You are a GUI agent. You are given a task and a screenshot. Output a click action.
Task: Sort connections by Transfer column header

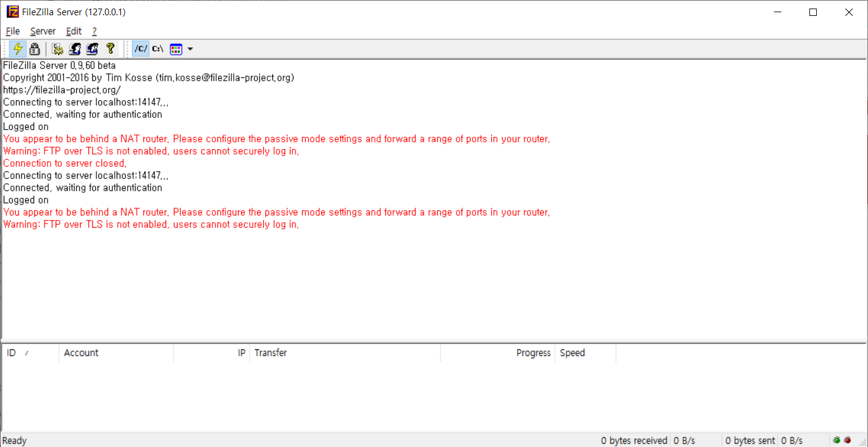click(345, 353)
